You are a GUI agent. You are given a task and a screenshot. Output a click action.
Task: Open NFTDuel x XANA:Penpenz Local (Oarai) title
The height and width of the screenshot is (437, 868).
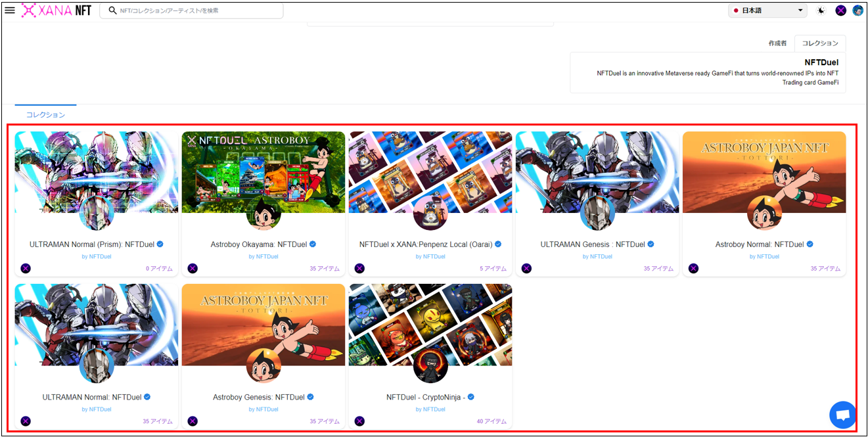426,244
